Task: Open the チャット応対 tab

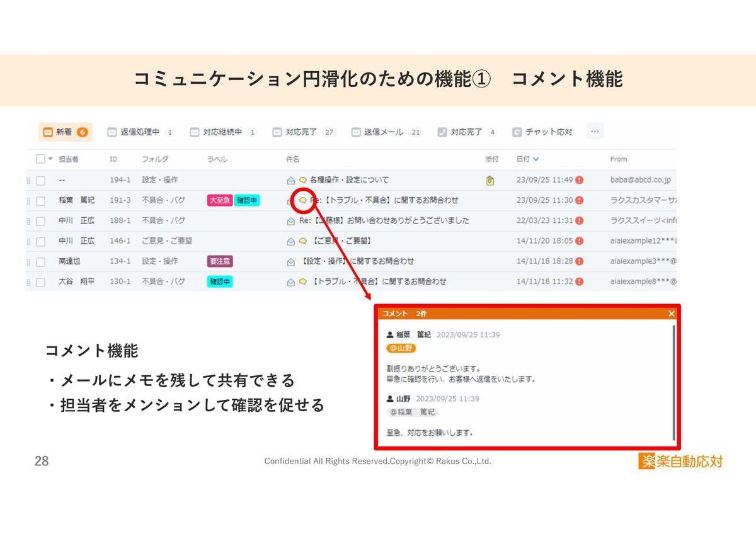Action: click(542, 132)
